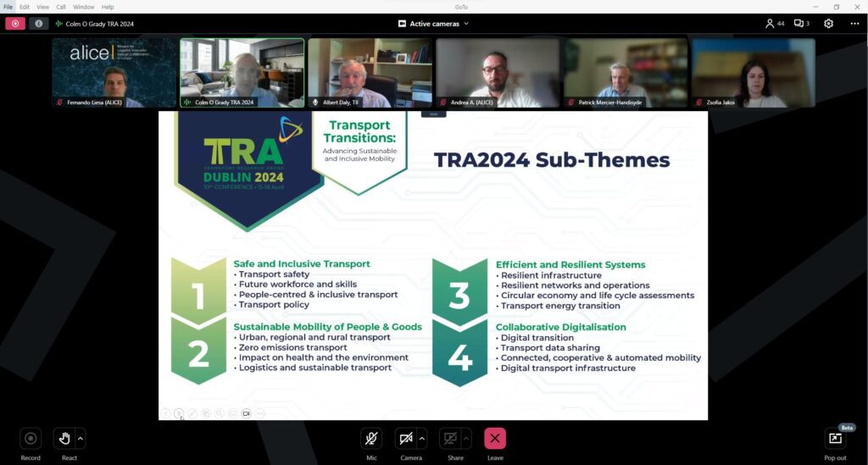Click the camera icon in slide toolbar
Viewport: 868px width, 465px height.
pyautogui.click(x=247, y=413)
